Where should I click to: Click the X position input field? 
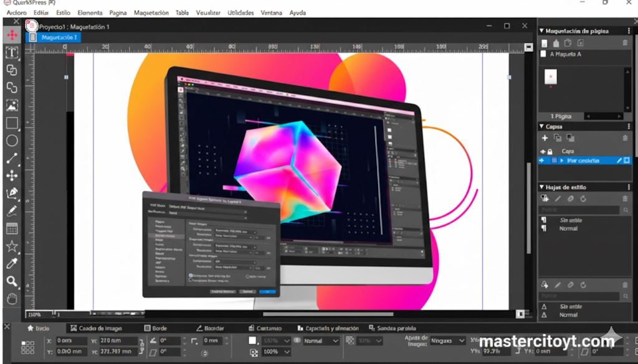[72, 341]
